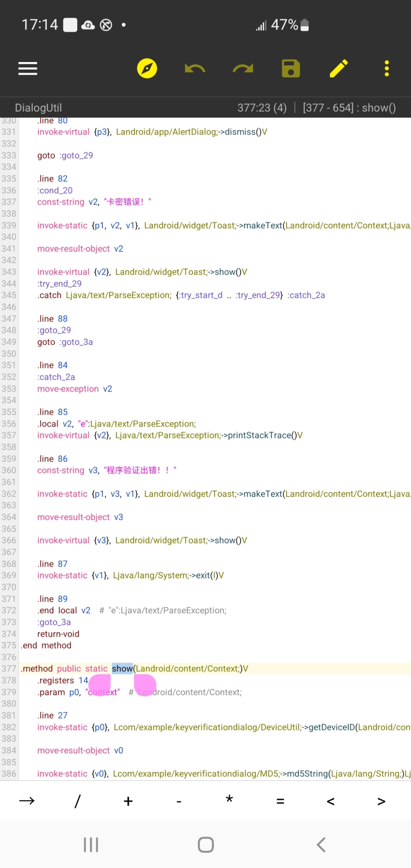Tap .registers 14 on line 378
The image size is (411, 868).
point(63,681)
